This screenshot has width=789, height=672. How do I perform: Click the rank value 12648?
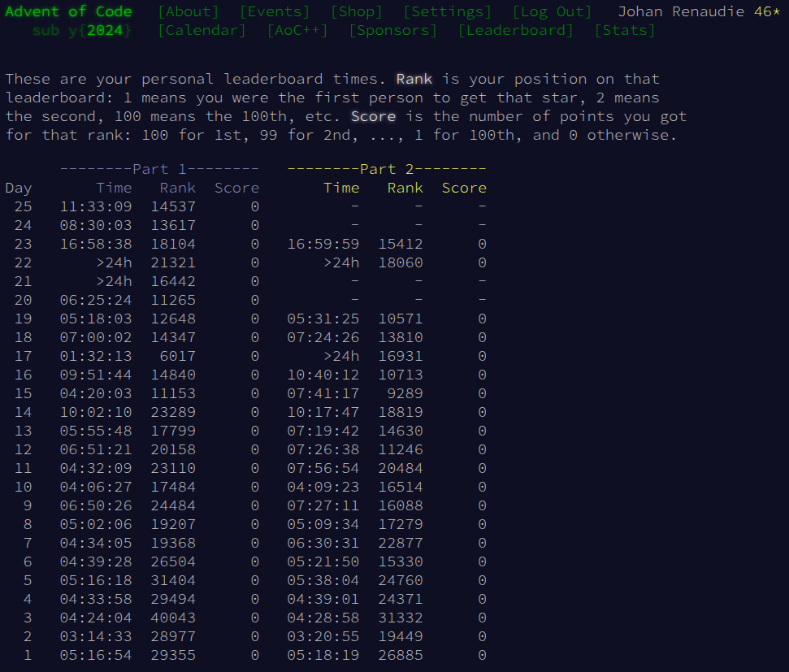(173, 319)
